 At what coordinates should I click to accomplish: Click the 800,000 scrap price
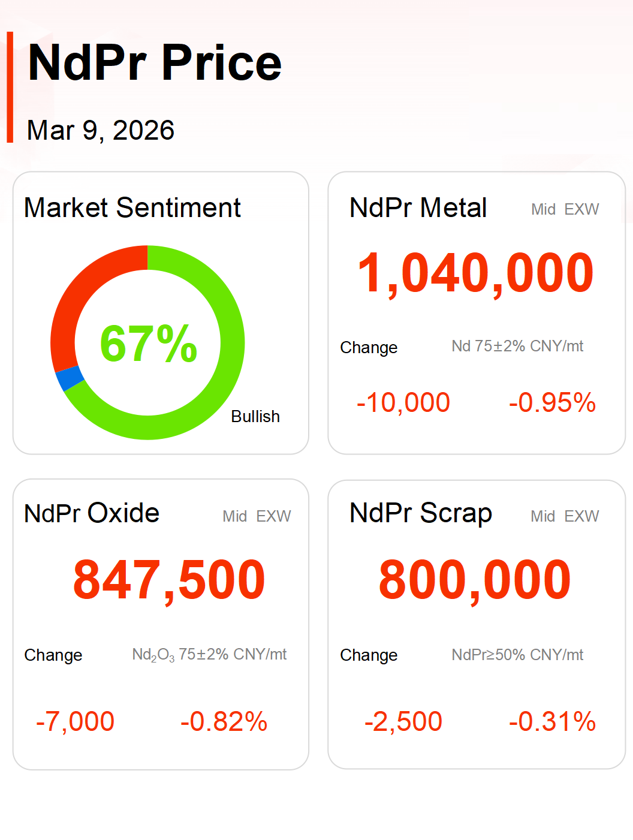[475, 580]
